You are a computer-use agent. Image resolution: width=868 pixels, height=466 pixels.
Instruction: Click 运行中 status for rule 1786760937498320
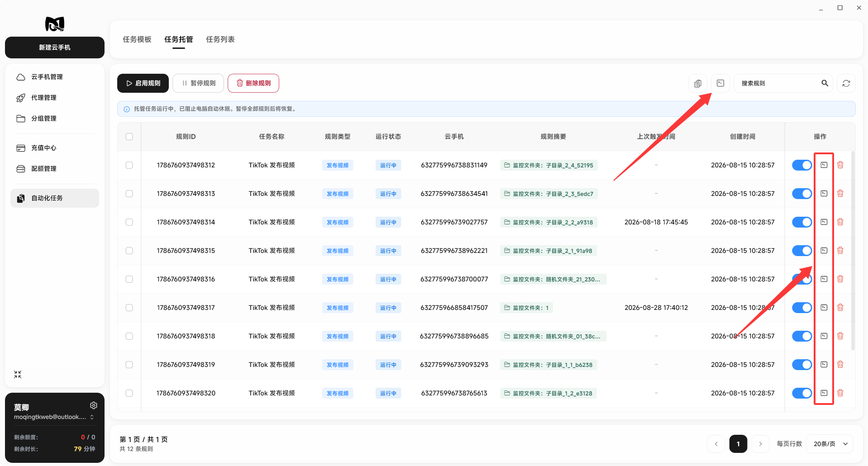pos(388,393)
